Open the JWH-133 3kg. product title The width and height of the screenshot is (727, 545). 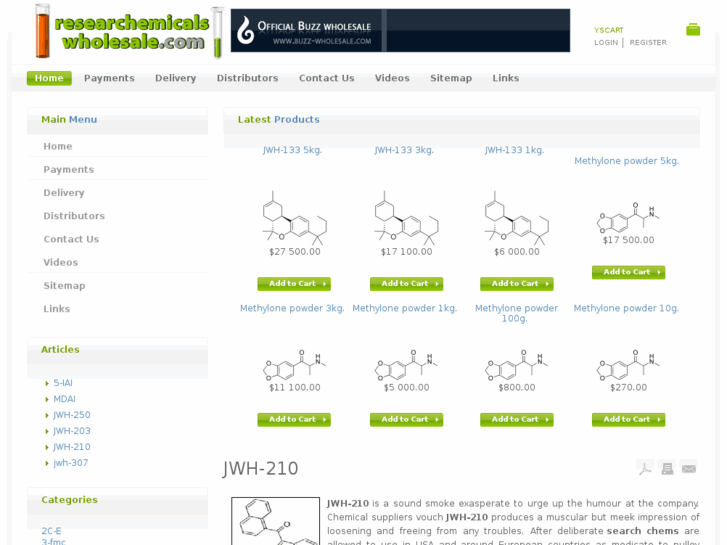pos(404,150)
